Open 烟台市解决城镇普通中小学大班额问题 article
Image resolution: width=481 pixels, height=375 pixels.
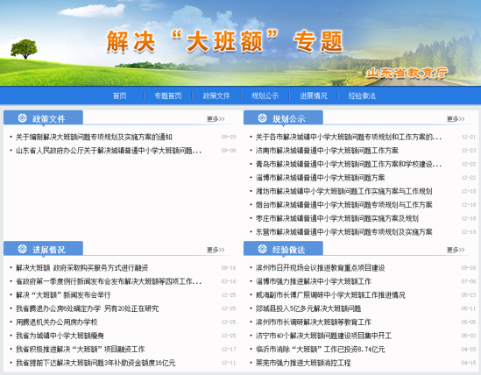click(x=344, y=205)
